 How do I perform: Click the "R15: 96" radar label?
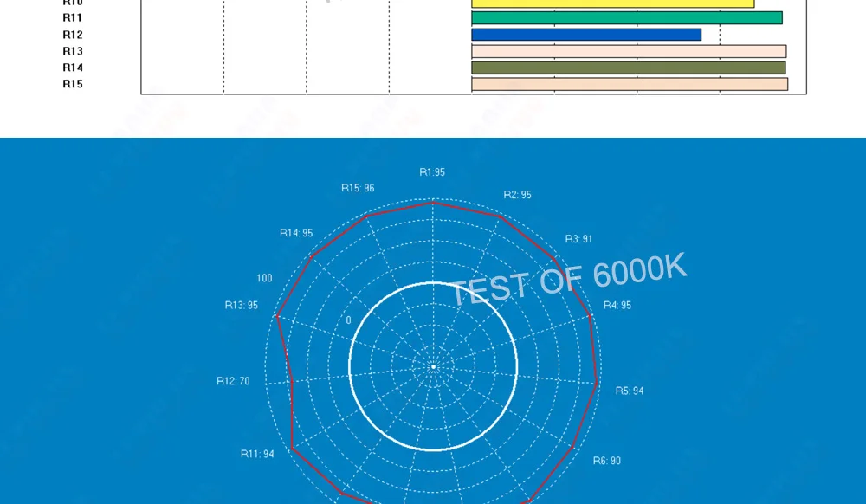point(358,188)
